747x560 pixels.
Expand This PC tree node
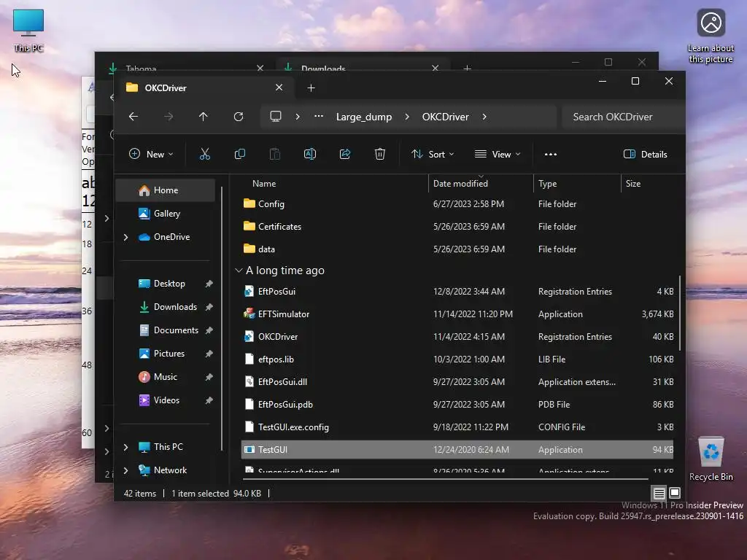125,447
